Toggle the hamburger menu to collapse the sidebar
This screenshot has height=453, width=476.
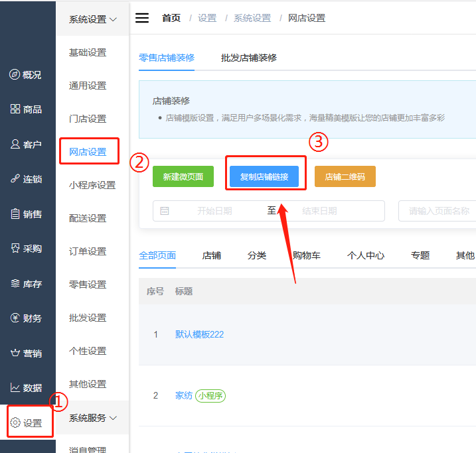pos(142,18)
